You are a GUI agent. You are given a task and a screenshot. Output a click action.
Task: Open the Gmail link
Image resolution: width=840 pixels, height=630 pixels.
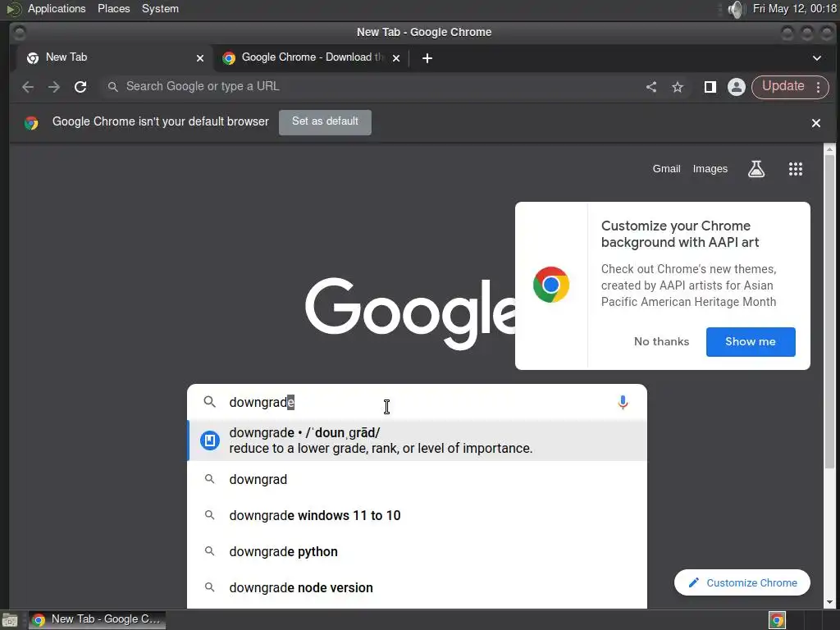tap(666, 169)
